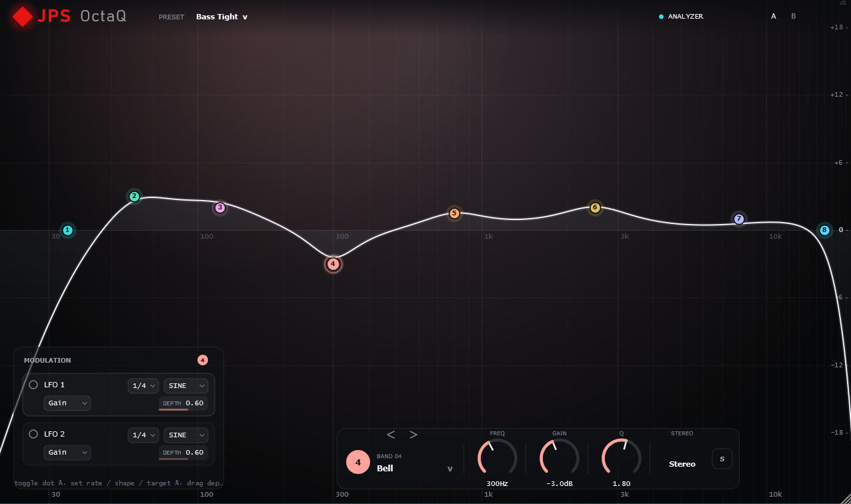Toggle LFO 2 on/off dot
851x504 pixels.
33,434
